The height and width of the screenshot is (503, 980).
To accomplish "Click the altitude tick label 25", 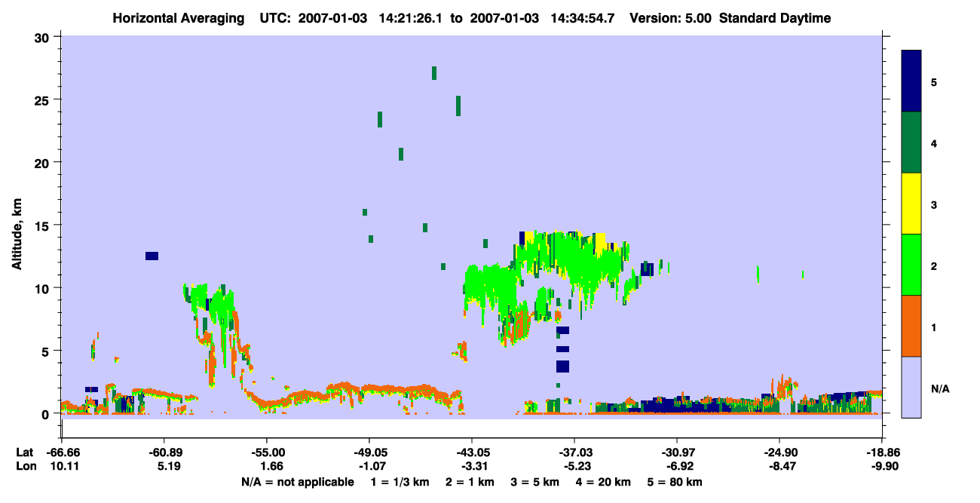I will (44, 100).
